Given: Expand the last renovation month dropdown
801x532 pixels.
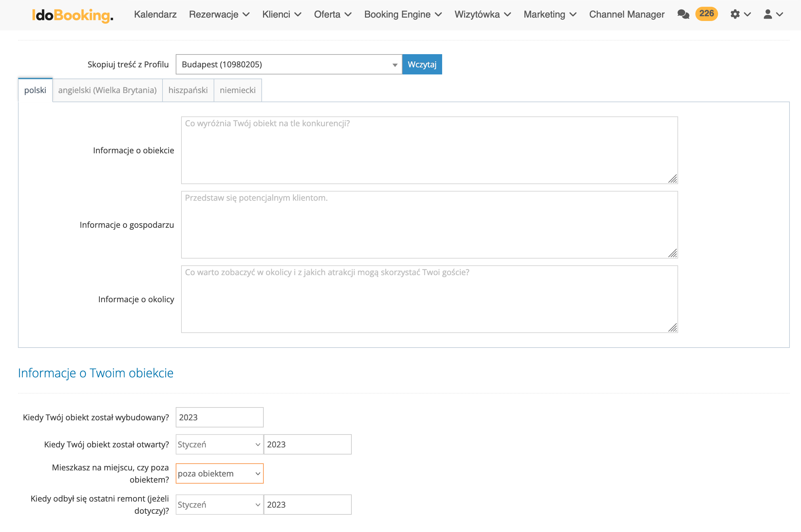Looking at the screenshot, I should point(219,505).
